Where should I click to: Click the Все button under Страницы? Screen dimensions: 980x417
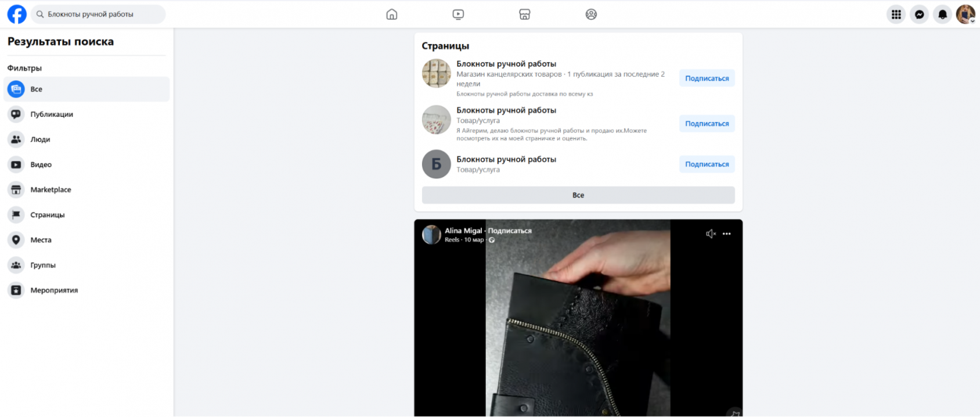pyautogui.click(x=578, y=195)
